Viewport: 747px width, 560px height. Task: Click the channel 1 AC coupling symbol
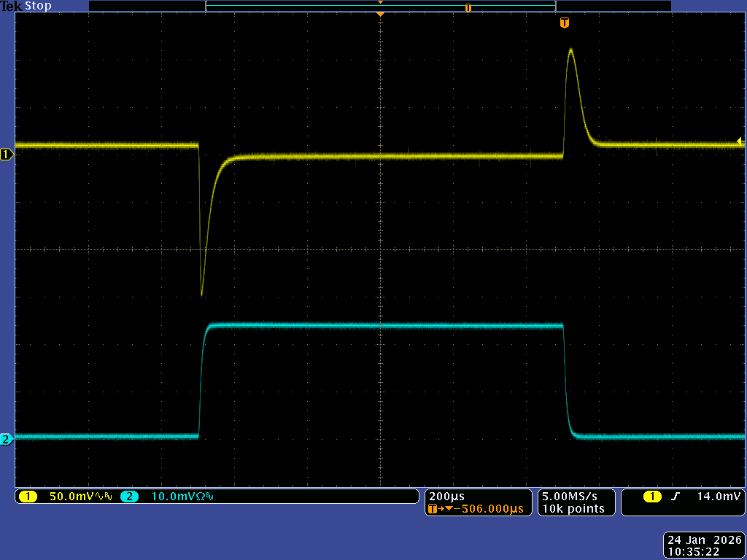click(99, 497)
